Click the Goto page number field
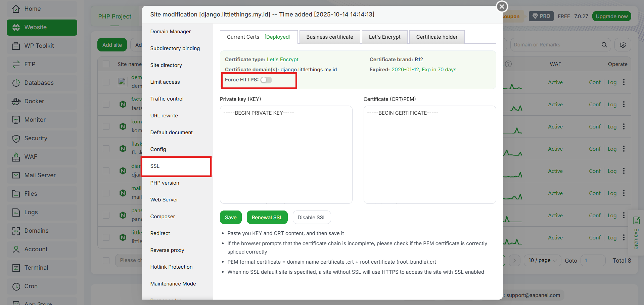Image resolution: width=644 pixels, height=305 pixels. [x=593, y=260]
